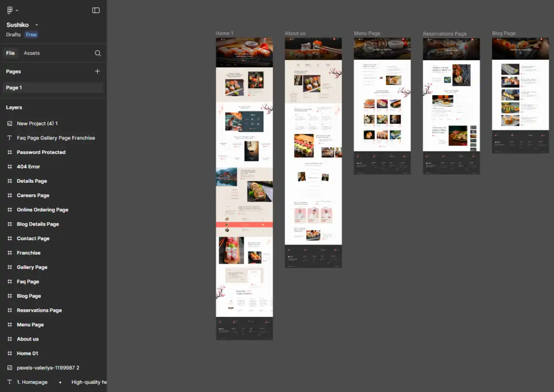554x392 pixels.
Task: Click the Free plan badge
Action: coord(31,35)
